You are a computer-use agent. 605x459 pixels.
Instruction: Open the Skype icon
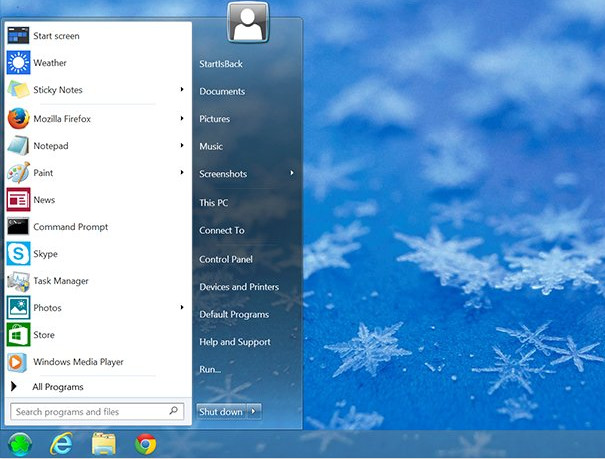18,253
